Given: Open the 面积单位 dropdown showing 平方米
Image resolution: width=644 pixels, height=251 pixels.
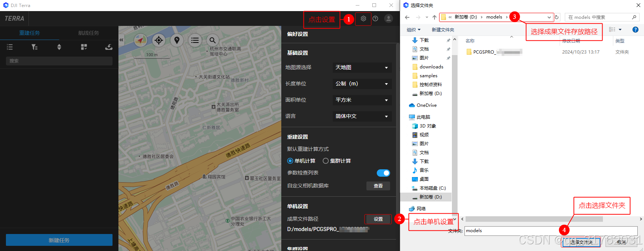Looking at the screenshot, I should 362,100.
